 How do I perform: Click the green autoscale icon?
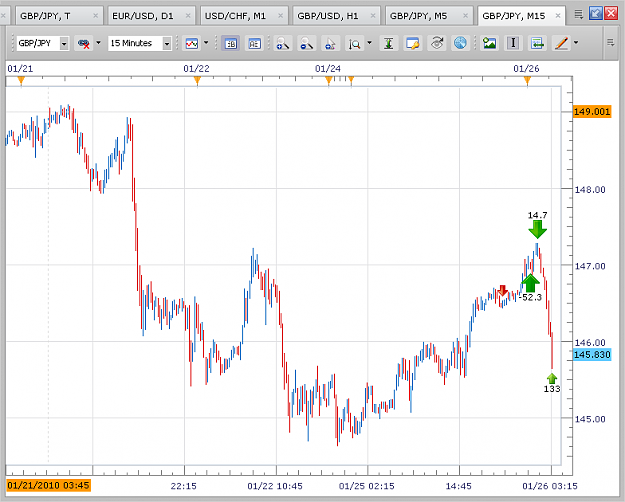389,43
